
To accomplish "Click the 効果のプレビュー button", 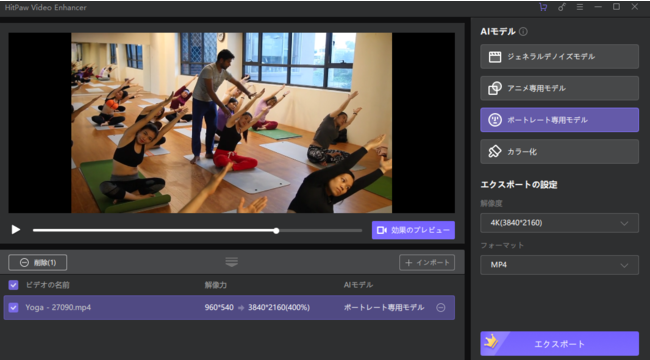I will click(413, 230).
